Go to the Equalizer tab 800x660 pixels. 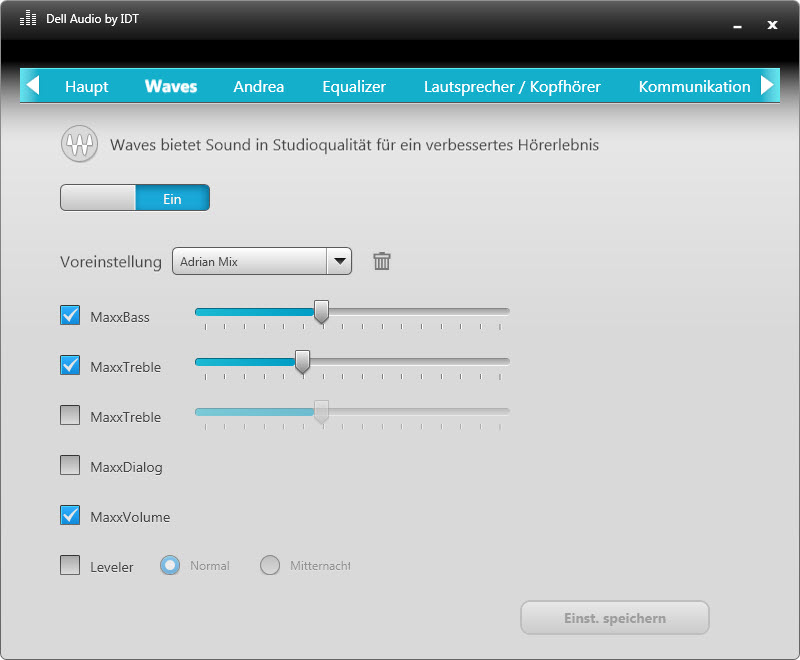[354, 86]
